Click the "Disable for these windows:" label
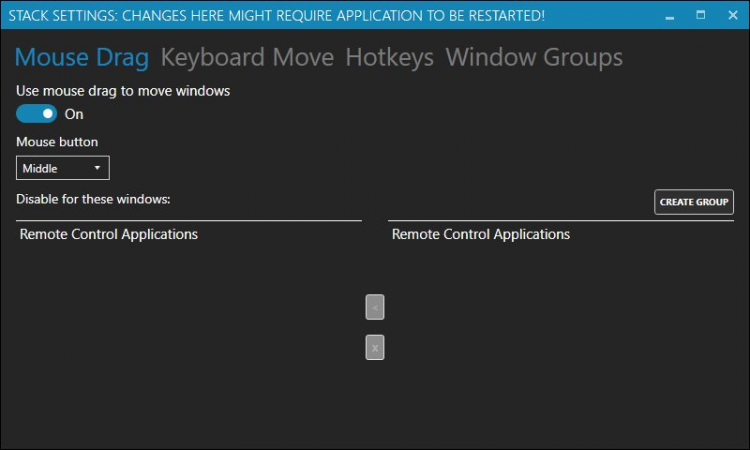This screenshot has width=750, height=450. tap(94, 199)
